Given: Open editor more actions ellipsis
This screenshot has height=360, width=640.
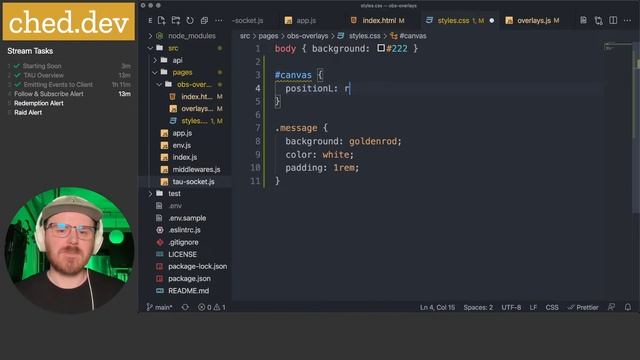Looking at the screenshot, I should [x=627, y=20].
